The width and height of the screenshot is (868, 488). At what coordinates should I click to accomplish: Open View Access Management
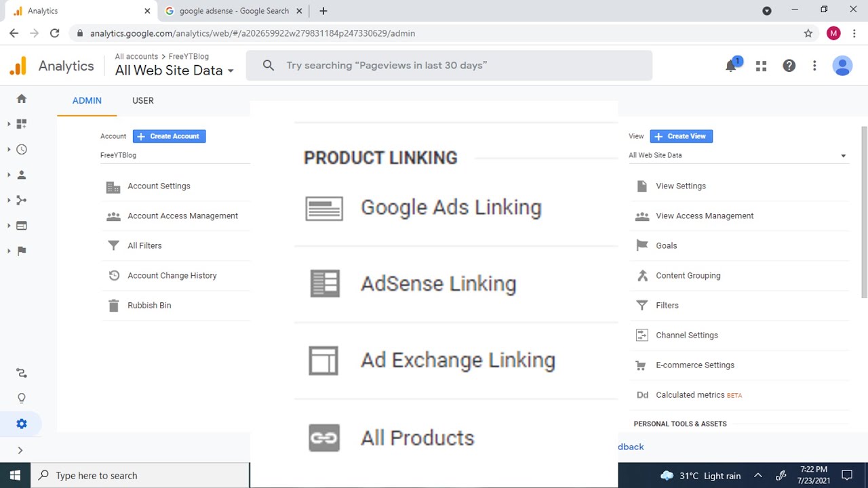(705, 216)
